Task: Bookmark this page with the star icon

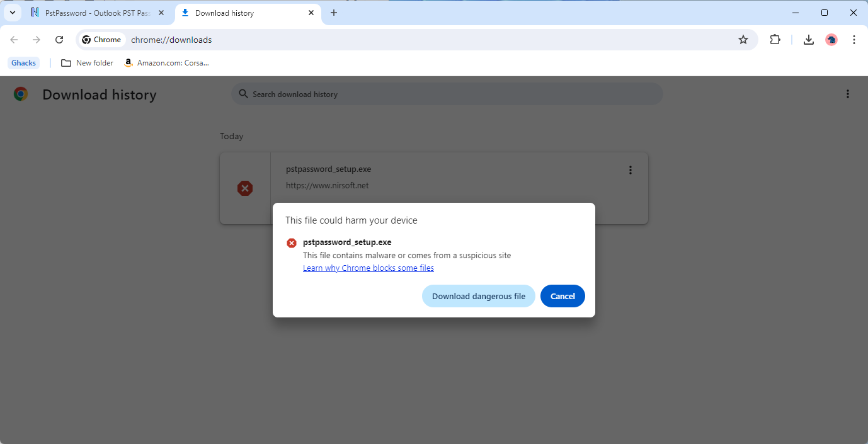Action: point(743,40)
